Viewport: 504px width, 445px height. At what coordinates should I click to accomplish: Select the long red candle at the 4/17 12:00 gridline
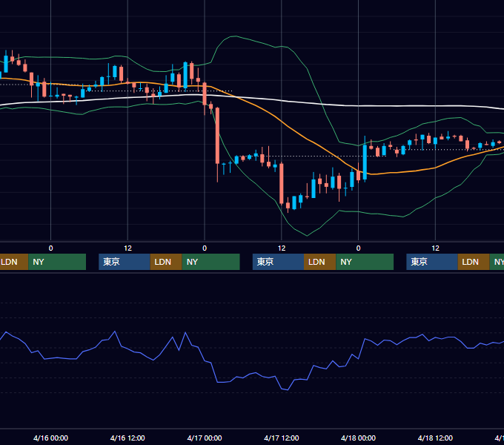tap(282, 183)
